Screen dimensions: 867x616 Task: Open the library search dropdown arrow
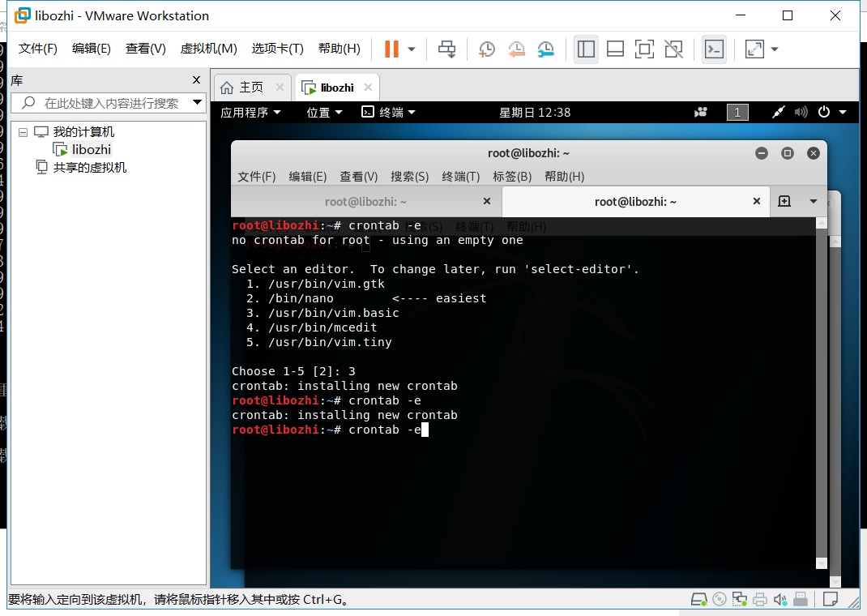point(198,102)
